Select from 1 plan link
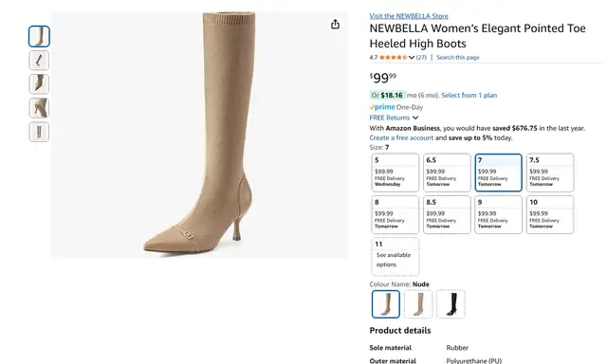 [469, 95]
